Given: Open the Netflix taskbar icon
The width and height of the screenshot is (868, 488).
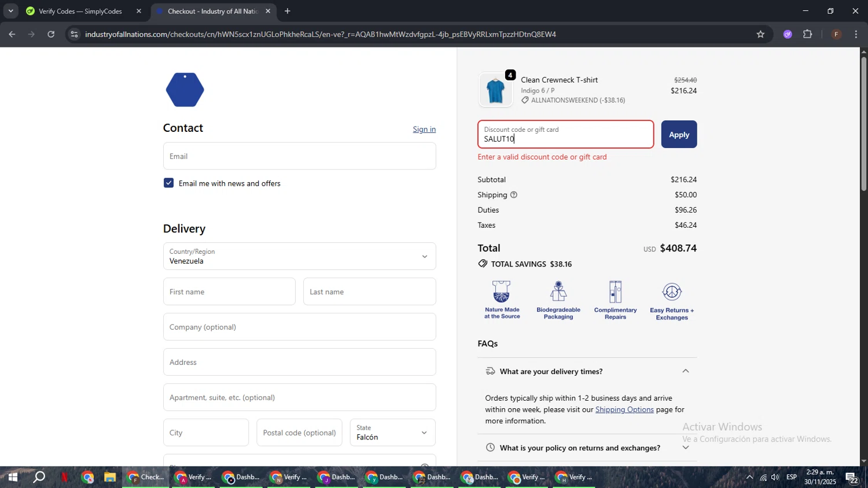Looking at the screenshot, I should tap(64, 478).
